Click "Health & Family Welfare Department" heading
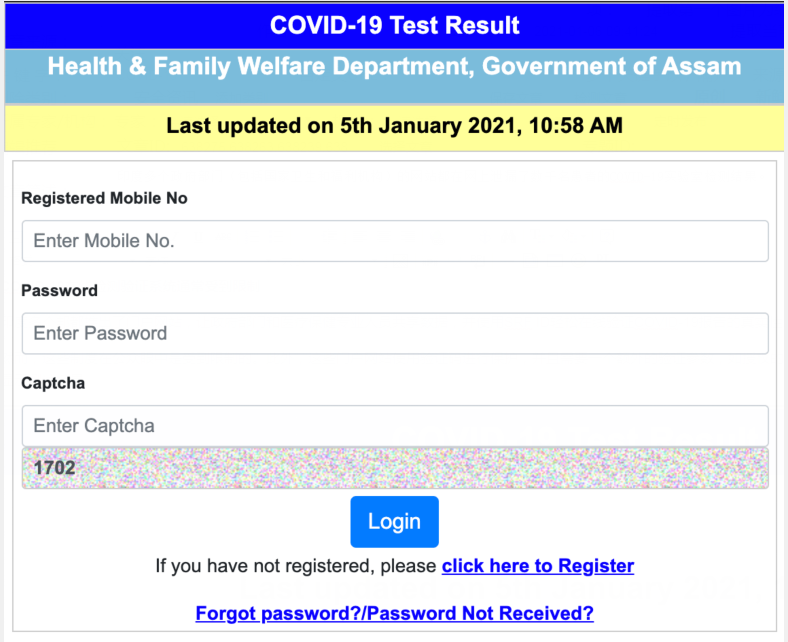This screenshot has width=788, height=642. [x=261, y=66]
